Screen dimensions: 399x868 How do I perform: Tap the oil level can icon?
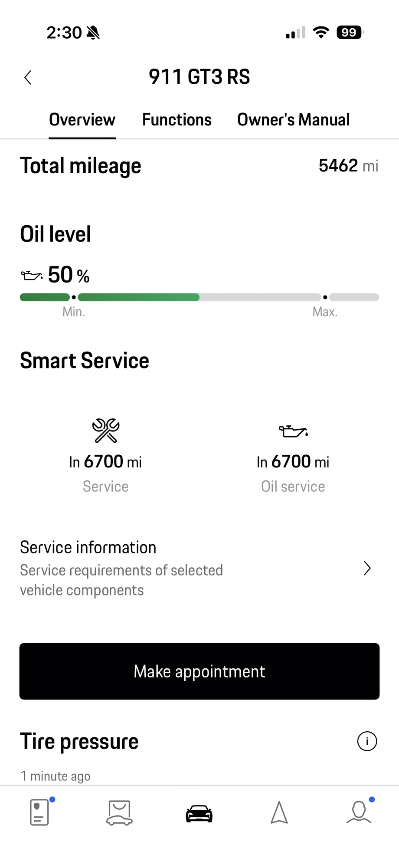click(x=32, y=275)
